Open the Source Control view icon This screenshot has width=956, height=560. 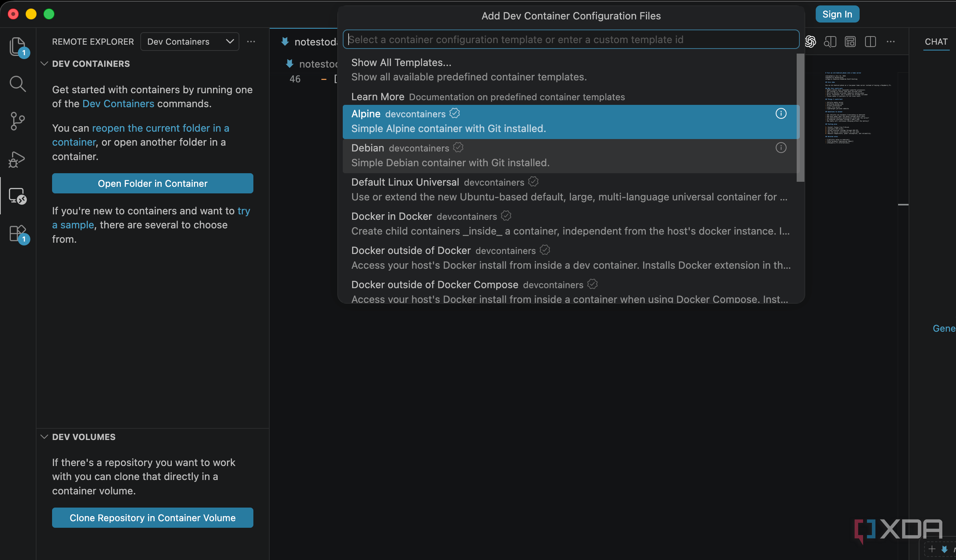[x=17, y=121]
